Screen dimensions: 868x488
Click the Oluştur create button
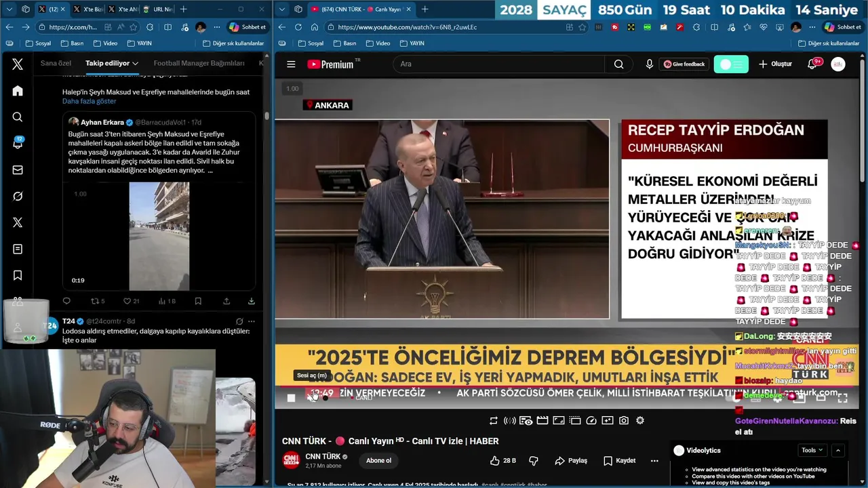tap(775, 64)
